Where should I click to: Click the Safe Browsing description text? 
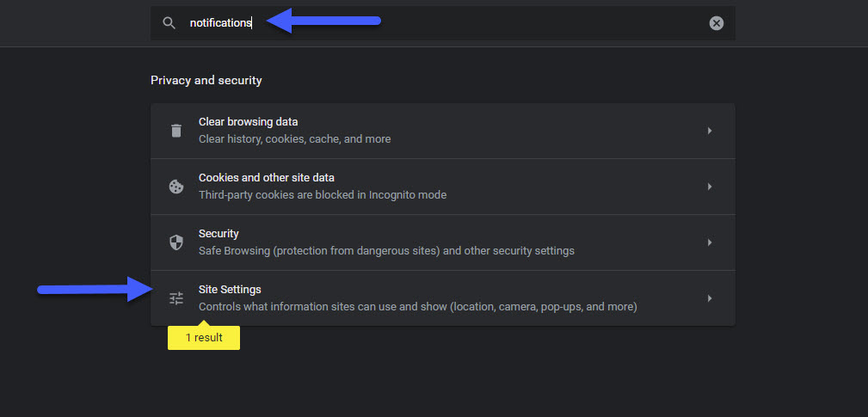[386, 251]
